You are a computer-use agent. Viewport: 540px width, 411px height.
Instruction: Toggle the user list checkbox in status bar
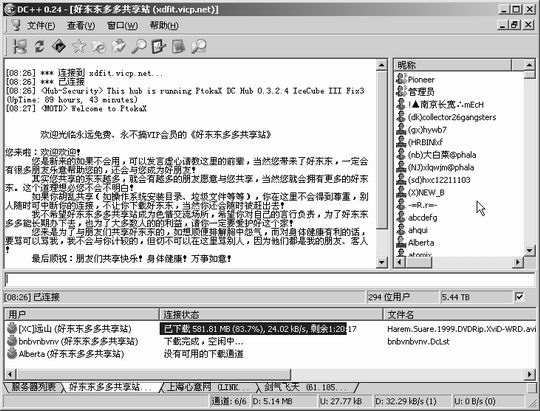point(519,297)
